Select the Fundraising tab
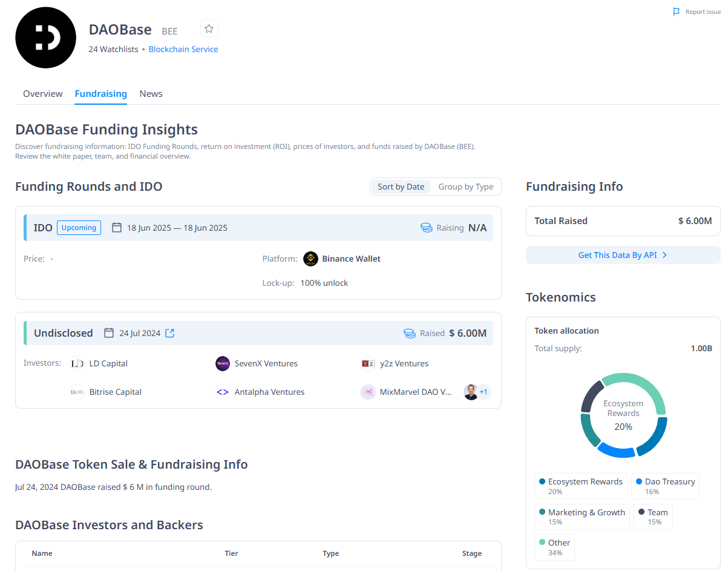Image resolution: width=728 pixels, height=571 pixels. pos(101,93)
